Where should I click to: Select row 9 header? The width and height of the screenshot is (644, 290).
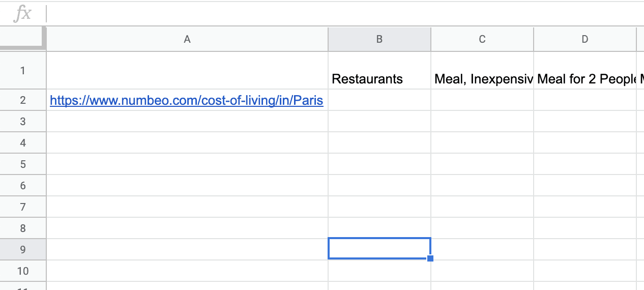[23, 249]
